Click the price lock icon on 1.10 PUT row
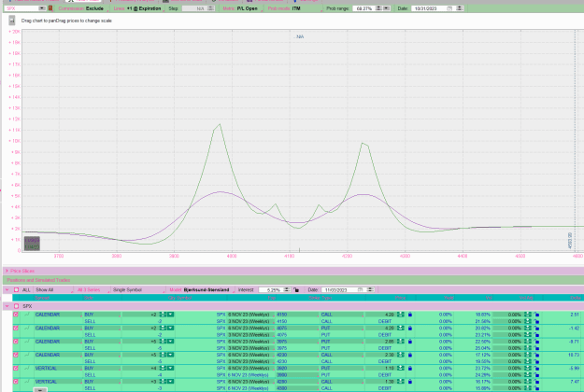This screenshot has width=584, height=392. pos(410,368)
